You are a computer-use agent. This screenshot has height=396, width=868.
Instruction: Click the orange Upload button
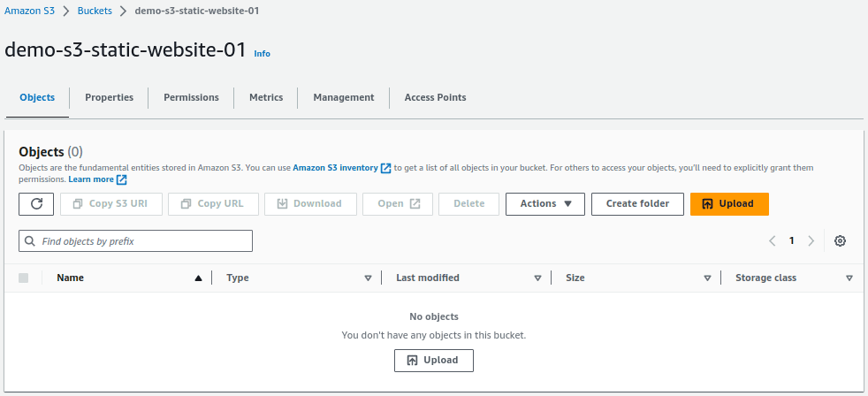(729, 204)
